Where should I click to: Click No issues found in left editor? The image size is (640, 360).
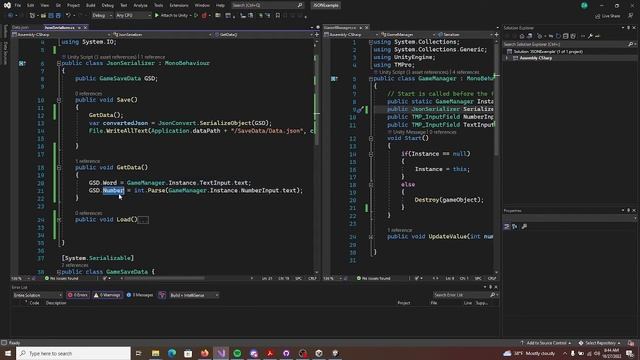point(62,278)
